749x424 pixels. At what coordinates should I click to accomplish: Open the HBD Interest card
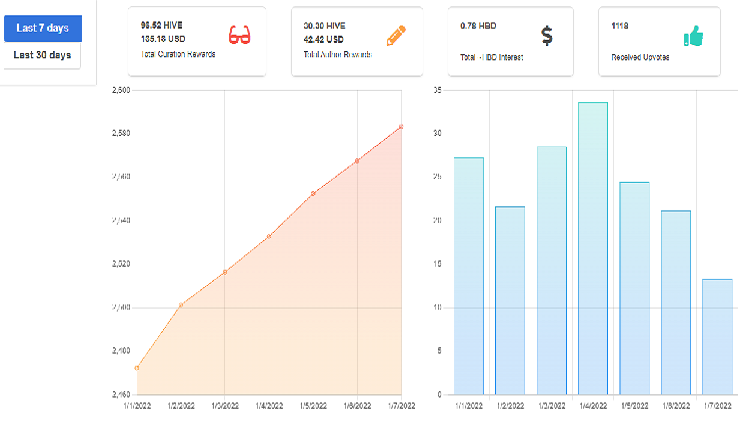point(510,41)
